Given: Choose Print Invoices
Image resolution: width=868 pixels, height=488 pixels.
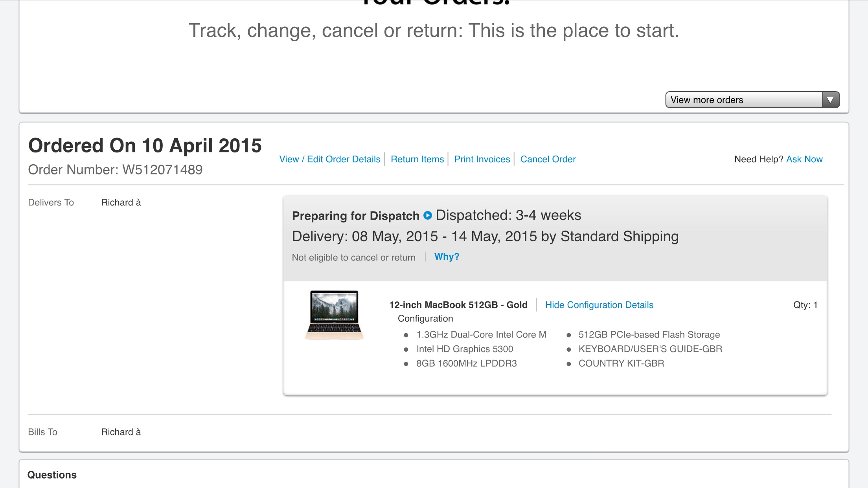Looking at the screenshot, I should coord(482,159).
